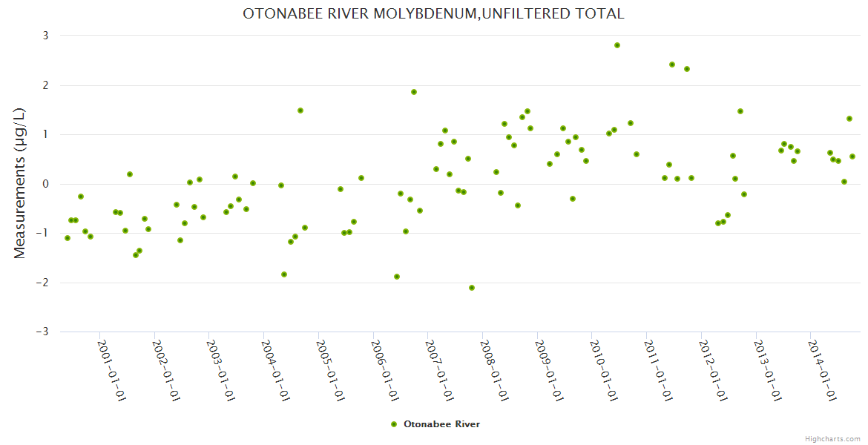Click the y-axis label 3
The width and height of the screenshot is (868, 445).
coord(45,36)
